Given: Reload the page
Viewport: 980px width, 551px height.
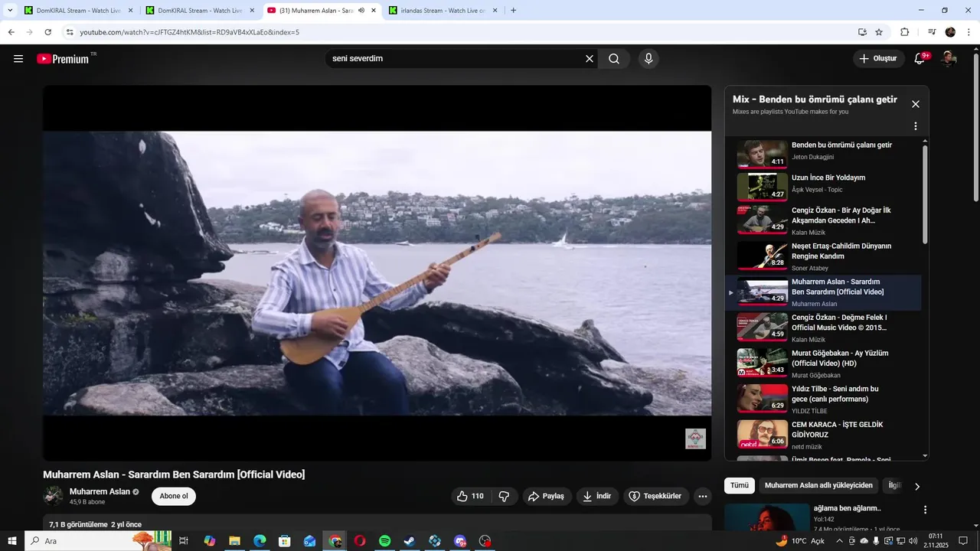Looking at the screenshot, I should tap(47, 32).
